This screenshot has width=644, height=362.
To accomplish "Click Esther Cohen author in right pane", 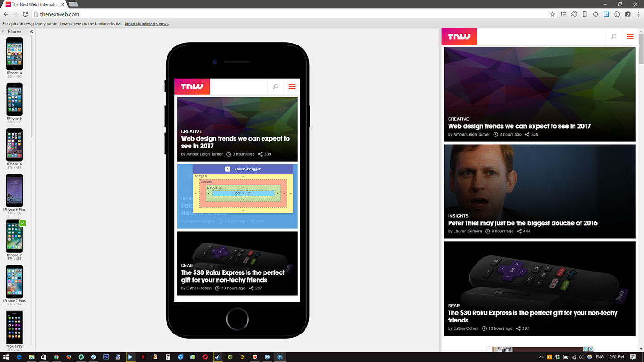I will pos(466,328).
